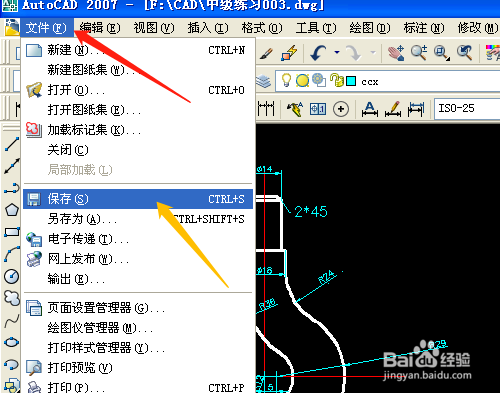Select the Pan realtime hand tool

pyautogui.click(x=396, y=53)
